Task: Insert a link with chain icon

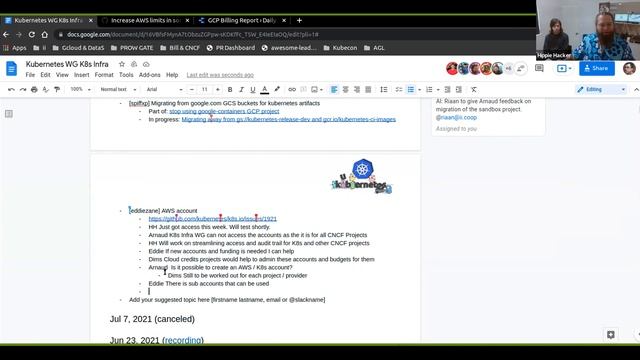Action: pyautogui.click(x=292, y=89)
